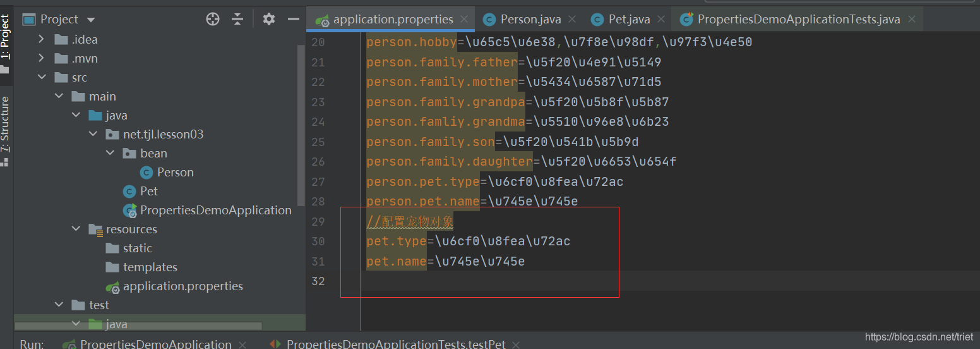Open the 7: Structure side tool tab
This screenshot has width=980, height=349.
coord(6,125)
